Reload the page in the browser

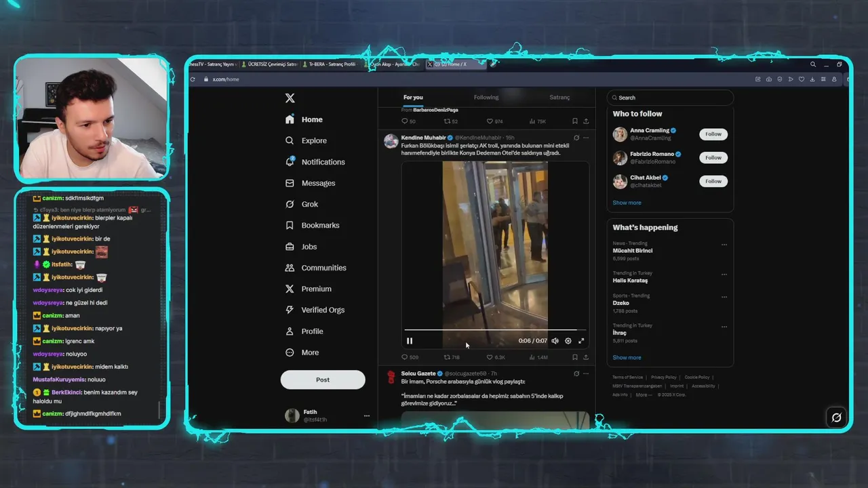coord(193,79)
